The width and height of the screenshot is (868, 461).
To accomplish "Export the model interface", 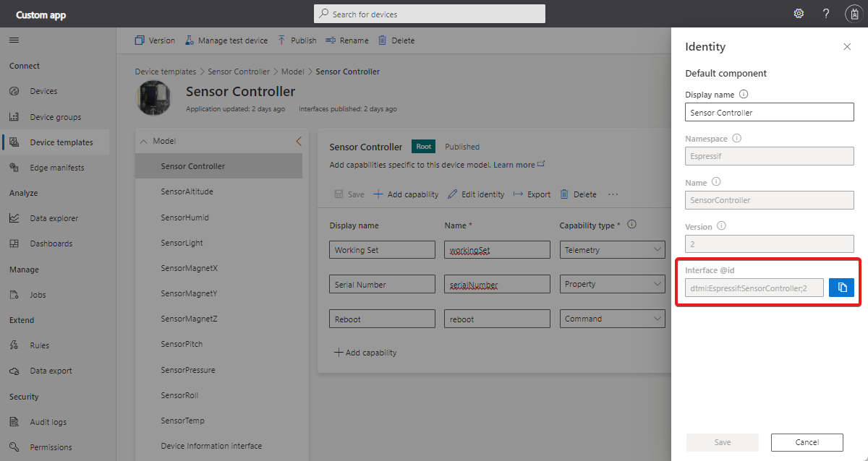I will (532, 194).
